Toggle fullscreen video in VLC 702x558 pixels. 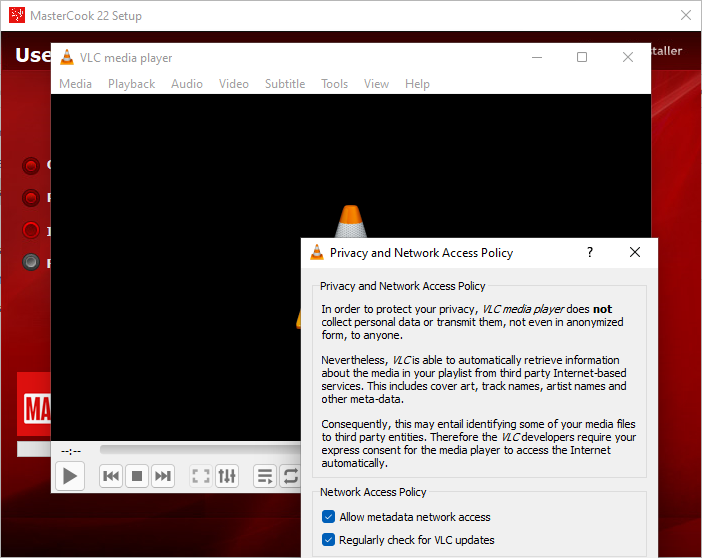coord(201,476)
